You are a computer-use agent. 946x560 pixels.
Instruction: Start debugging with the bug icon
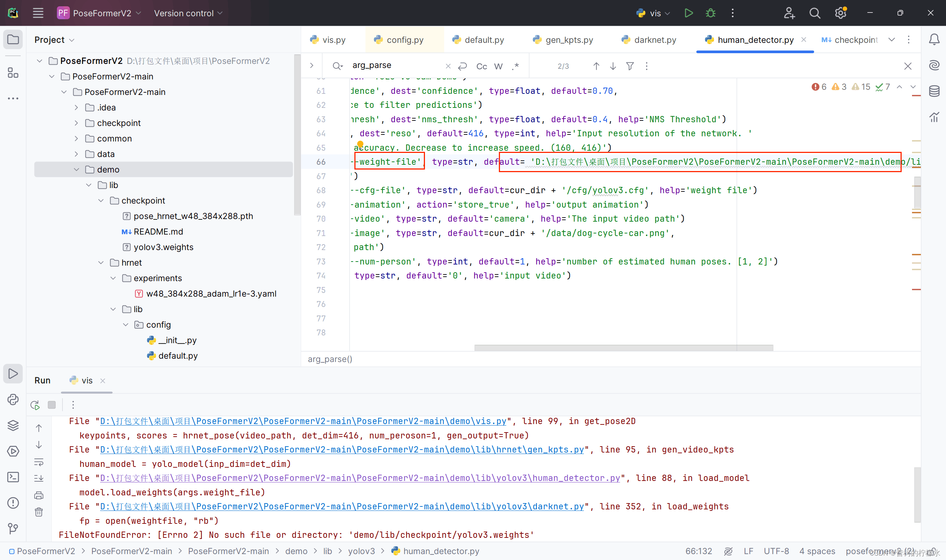(x=711, y=13)
